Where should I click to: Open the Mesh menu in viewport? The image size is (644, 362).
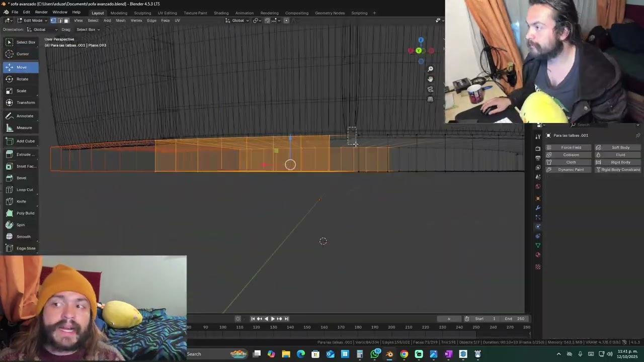coord(121,21)
